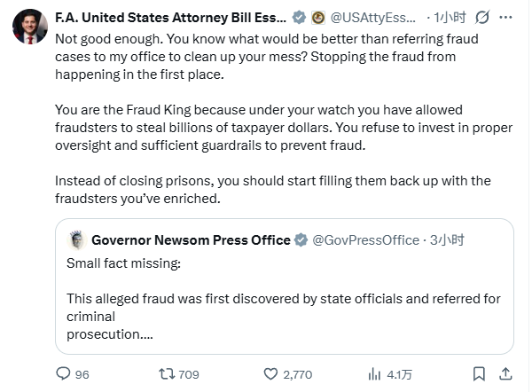This screenshot has height=392, width=532.
Task: Open Governor Newsom Press Office quoted name
Action: click(x=191, y=239)
